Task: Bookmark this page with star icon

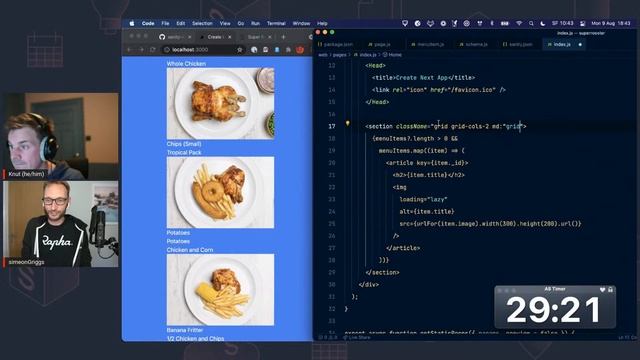Action: [240, 50]
